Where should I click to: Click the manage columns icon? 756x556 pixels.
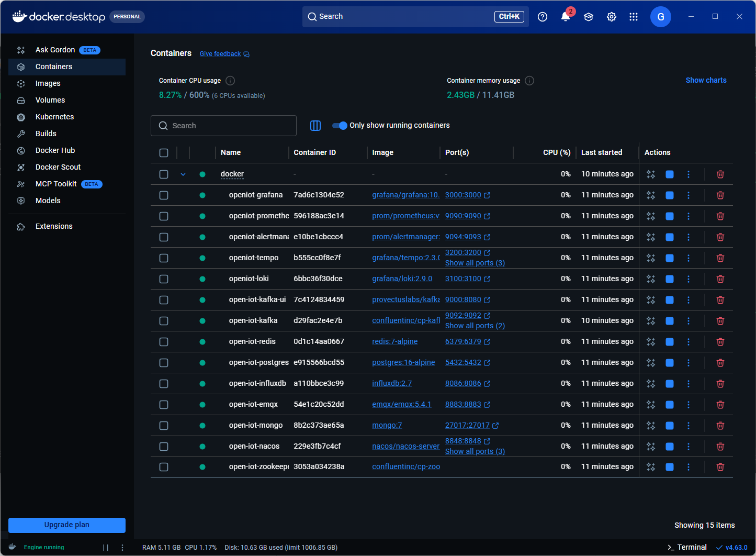(x=315, y=126)
